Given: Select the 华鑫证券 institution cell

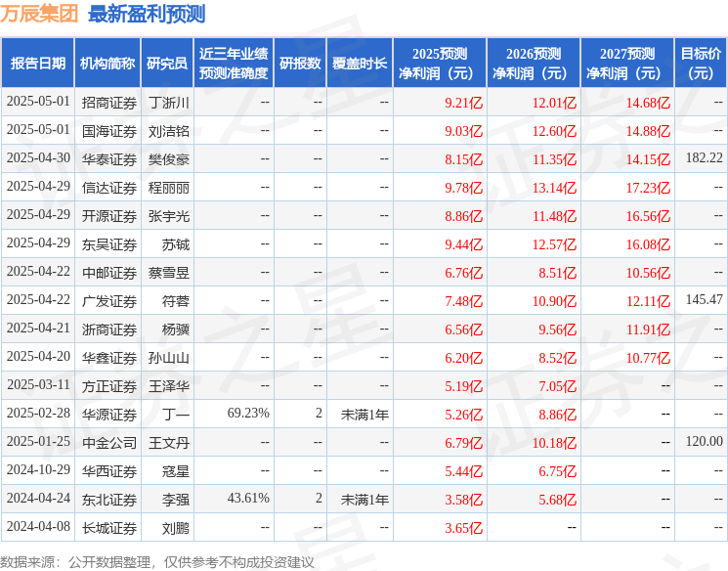Looking at the screenshot, I should [x=109, y=358].
